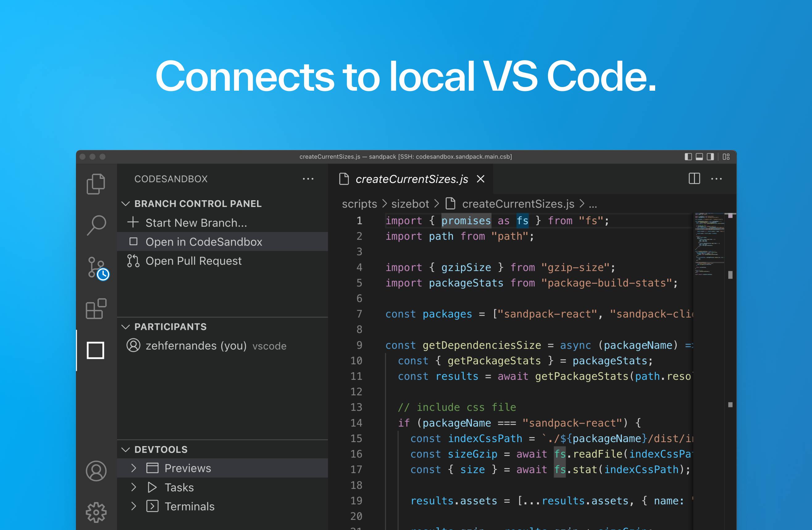Expand the Previews tree item
Viewport: 812px width, 530px height.
(x=134, y=468)
